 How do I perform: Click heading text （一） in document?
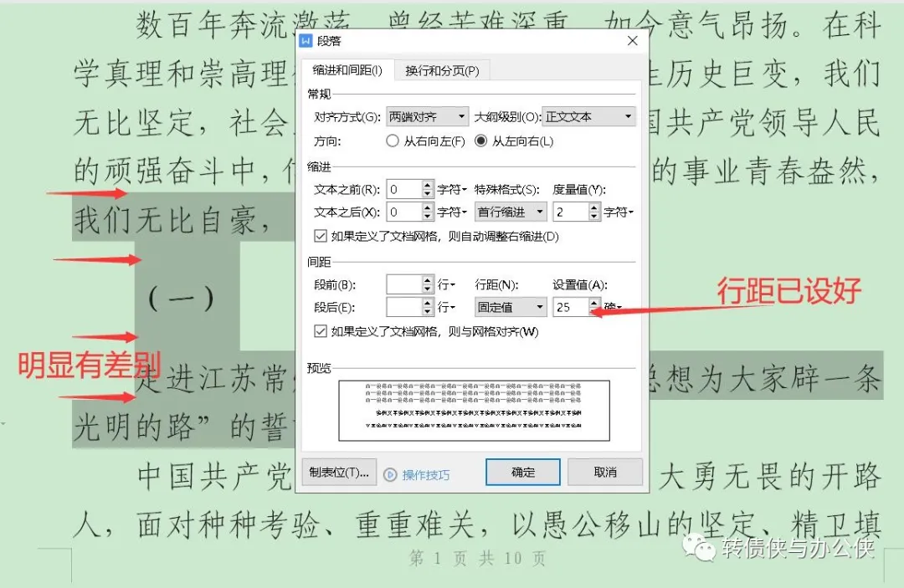[181, 299]
